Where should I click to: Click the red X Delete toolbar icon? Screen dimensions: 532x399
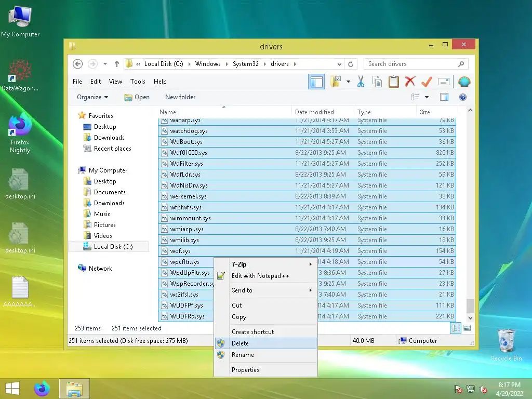coord(410,82)
